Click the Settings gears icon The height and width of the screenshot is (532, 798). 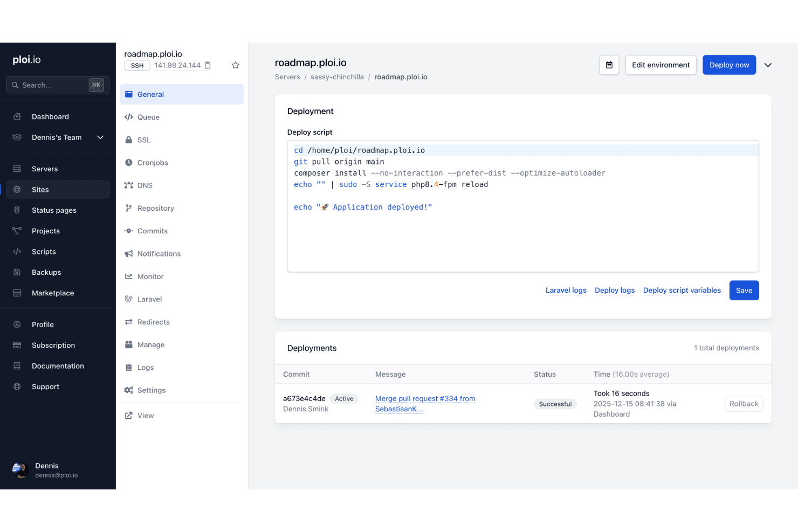(x=129, y=390)
